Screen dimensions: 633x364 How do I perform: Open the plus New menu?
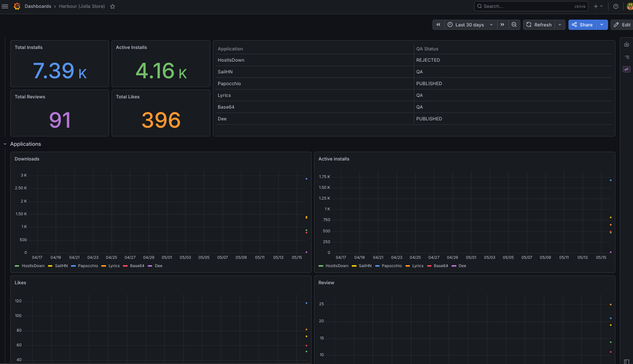click(x=598, y=6)
